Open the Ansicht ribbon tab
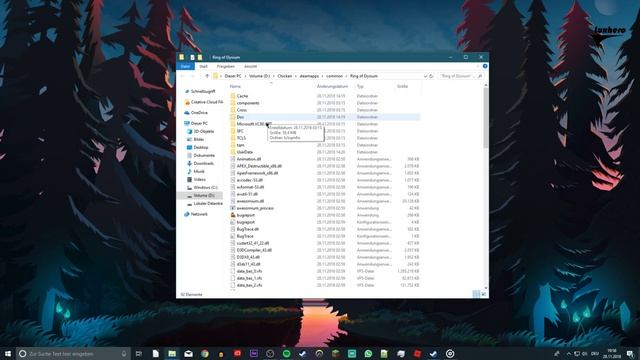The width and height of the screenshot is (640, 360). 251,66
